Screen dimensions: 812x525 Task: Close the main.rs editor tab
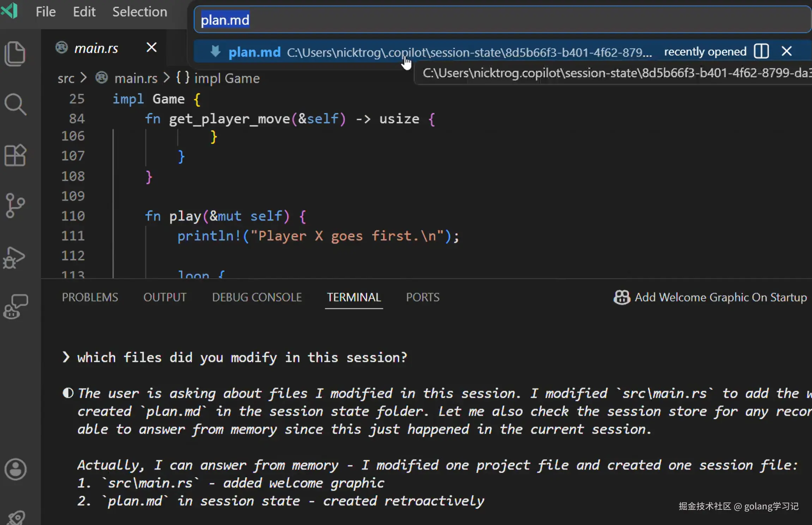point(151,47)
